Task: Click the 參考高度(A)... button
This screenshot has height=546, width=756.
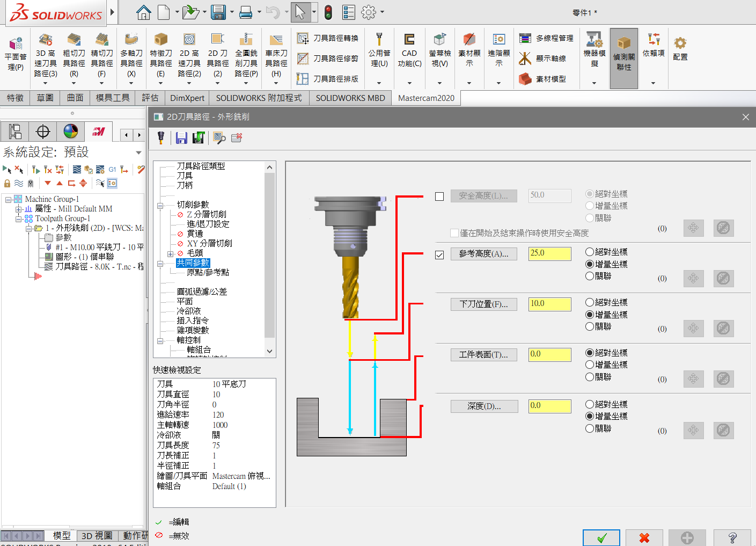Action: point(484,254)
